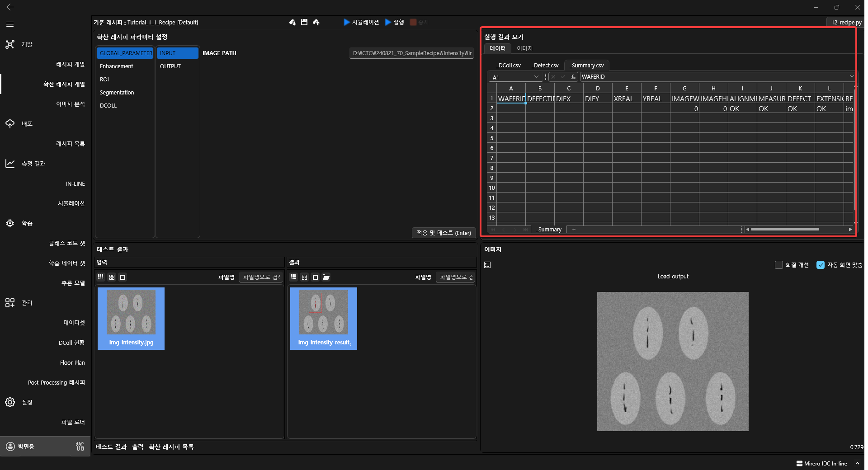Click the fit-to-screen icon in 이미지 panel
Image resolution: width=868 pixels, height=470 pixels.
(487, 265)
